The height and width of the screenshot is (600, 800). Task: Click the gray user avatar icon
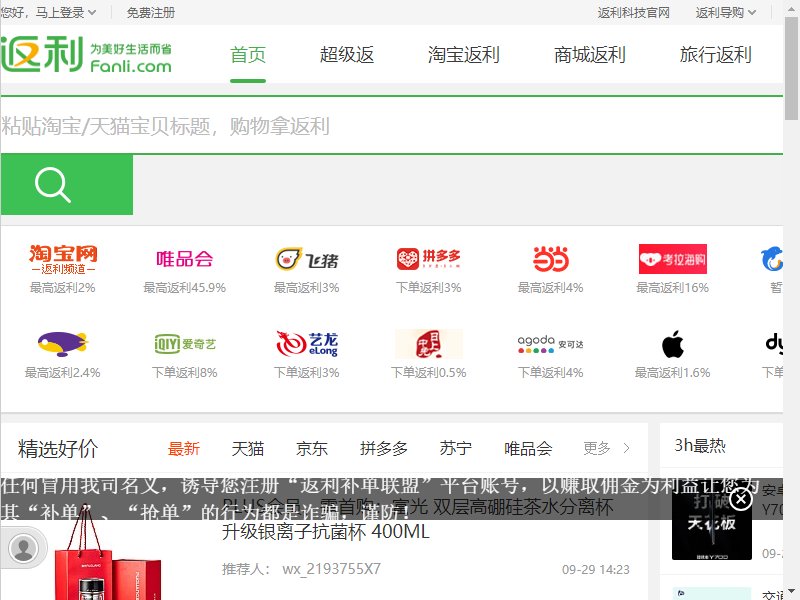pyautogui.click(x=23, y=548)
